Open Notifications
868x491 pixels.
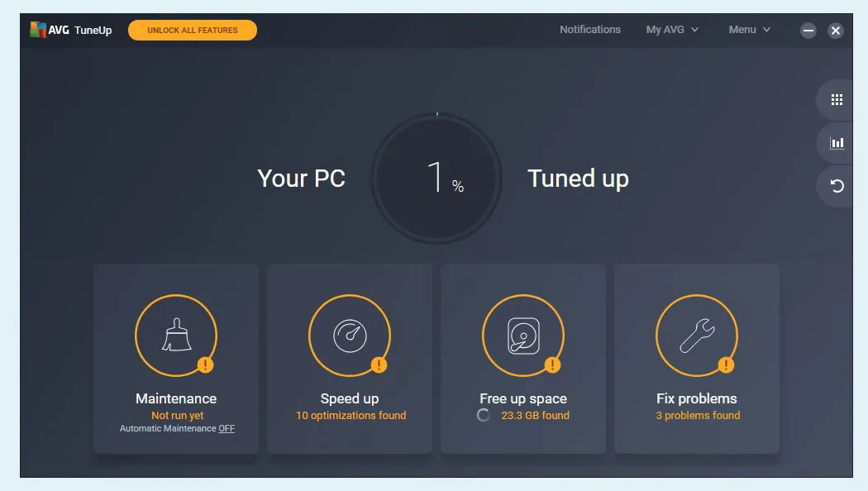point(590,29)
